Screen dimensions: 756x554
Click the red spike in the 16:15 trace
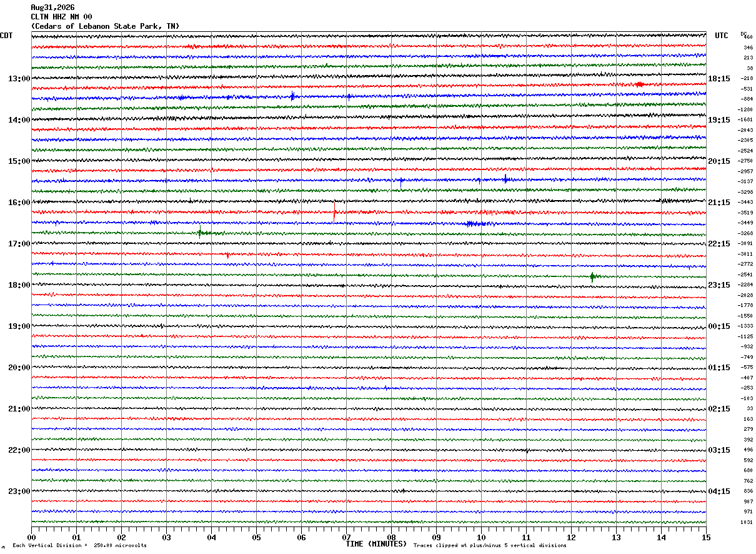pyautogui.click(x=335, y=211)
